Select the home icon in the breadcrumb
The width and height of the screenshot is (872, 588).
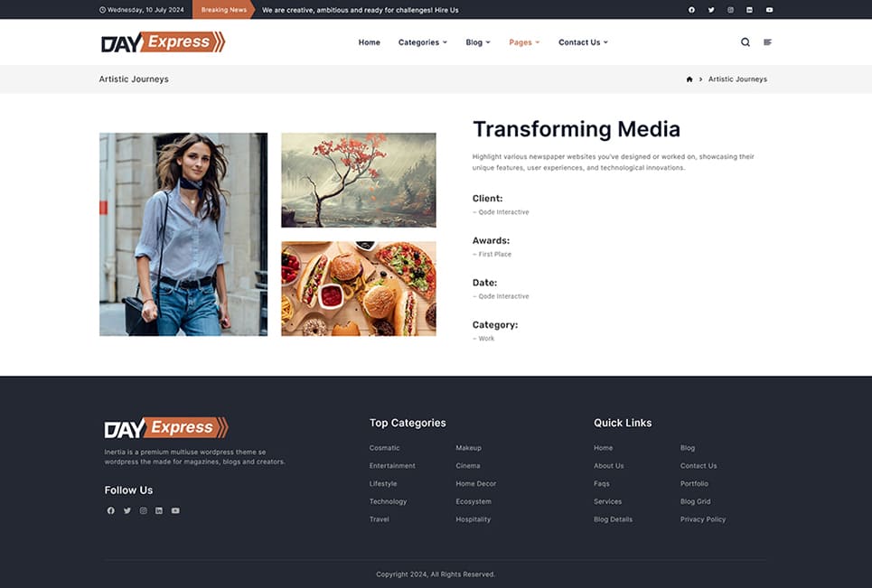(x=689, y=79)
